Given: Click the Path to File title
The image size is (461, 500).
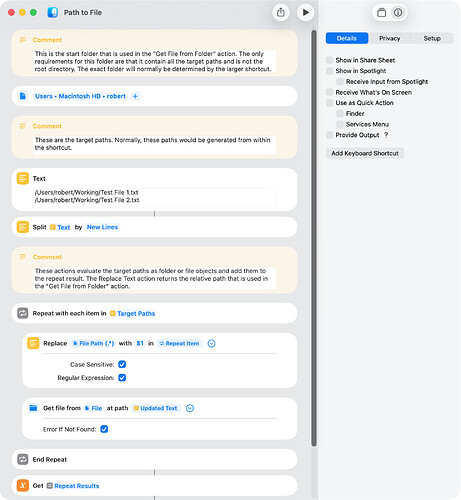Looking at the screenshot, I should tap(83, 13).
